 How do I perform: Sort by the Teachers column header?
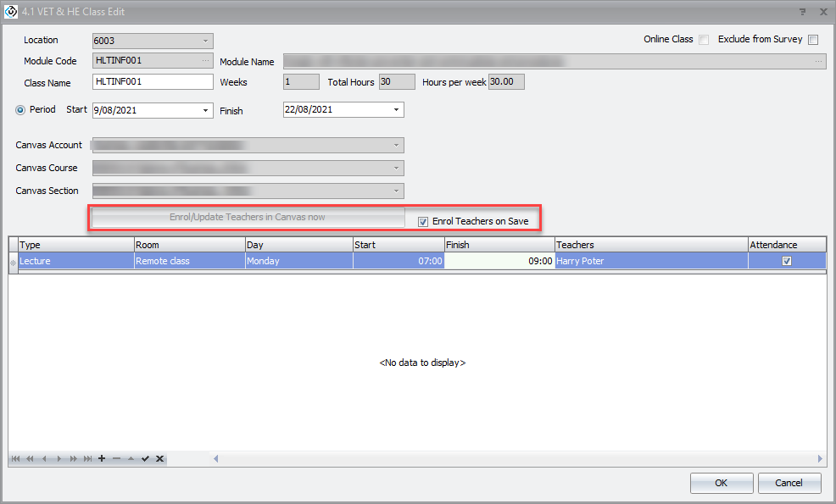[649, 245]
